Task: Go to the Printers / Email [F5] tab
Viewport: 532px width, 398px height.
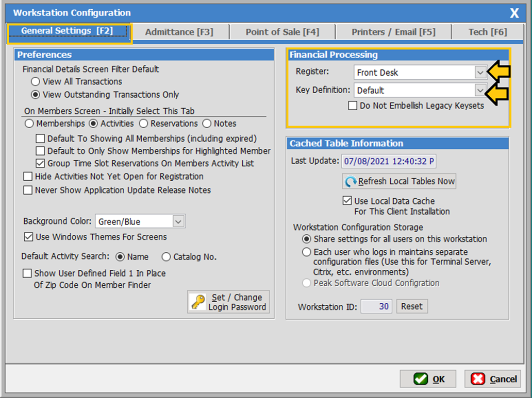Action: click(x=393, y=32)
